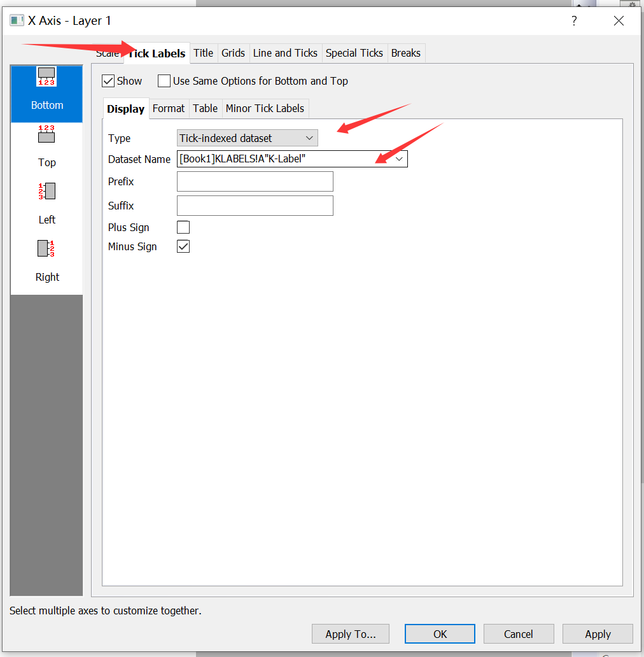Click the help question mark icon
This screenshot has width=644, height=657.
click(574, 21)
